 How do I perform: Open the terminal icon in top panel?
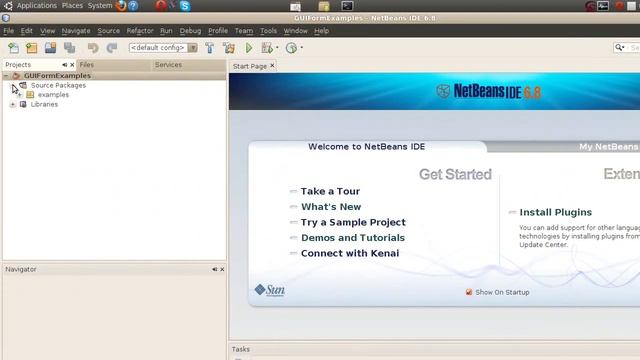347,6
